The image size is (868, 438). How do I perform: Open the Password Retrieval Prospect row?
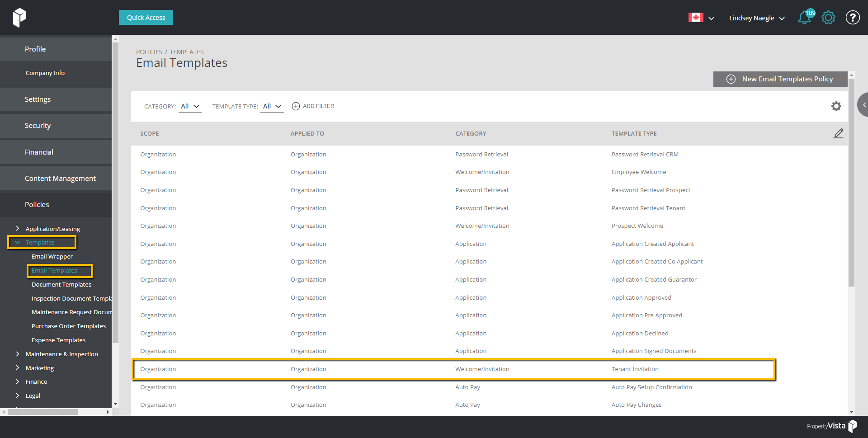pos(489,190)
